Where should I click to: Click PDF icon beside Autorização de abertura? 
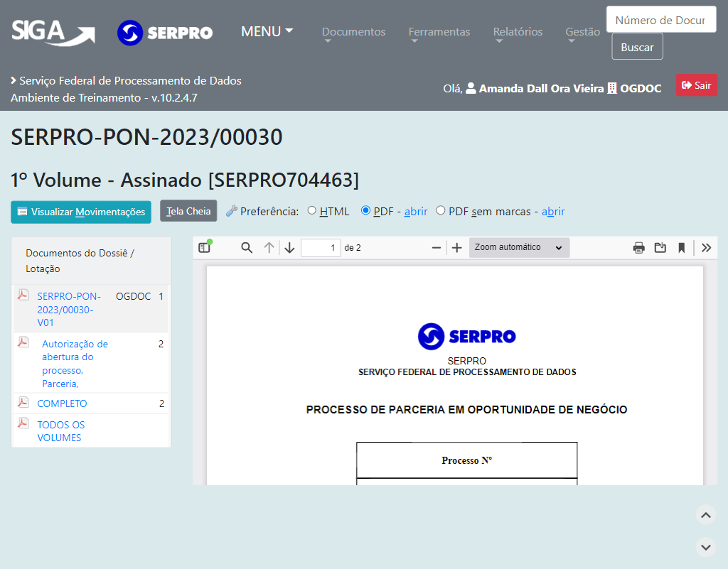coord(23,342)
